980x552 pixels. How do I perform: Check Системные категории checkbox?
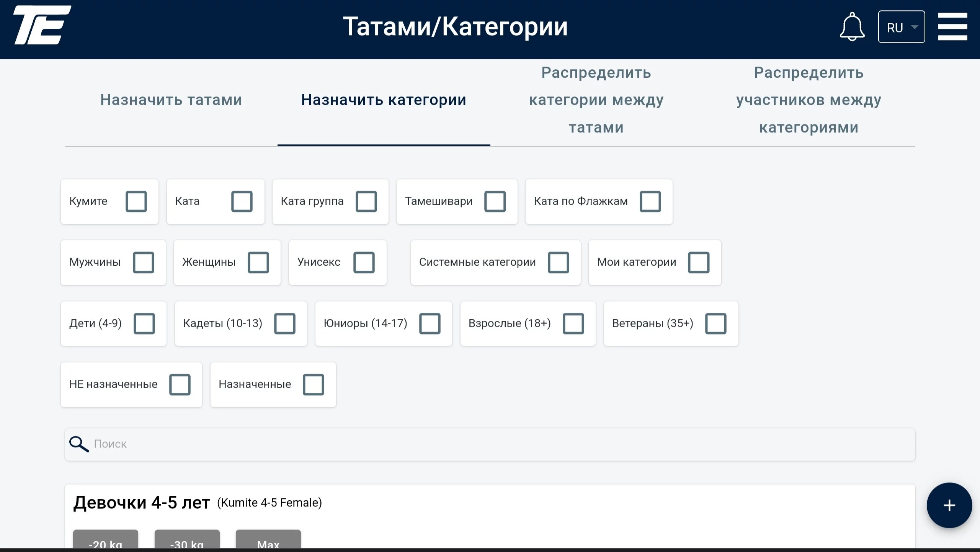tap(559, 262)
